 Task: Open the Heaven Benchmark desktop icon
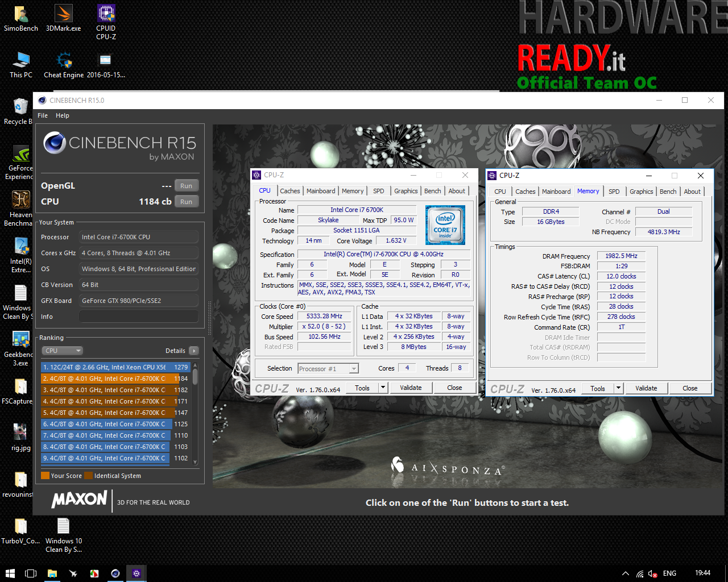tap(19, 209)
